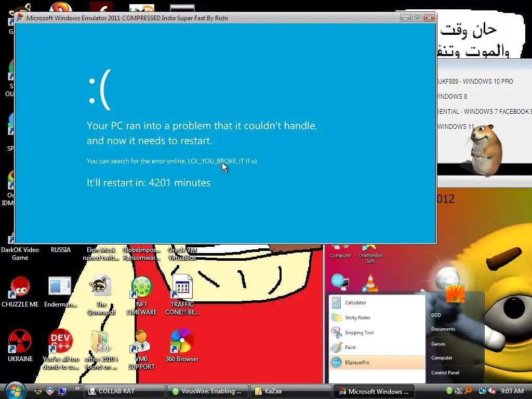The image size is (532, 399).
Task: Open the Oracle VM VirtualBox desktop item
Action: pos(182,254)
